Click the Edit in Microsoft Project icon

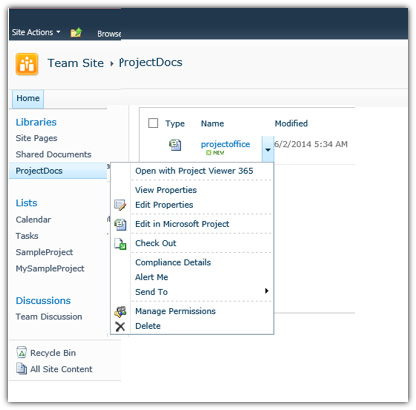point(120,224)
